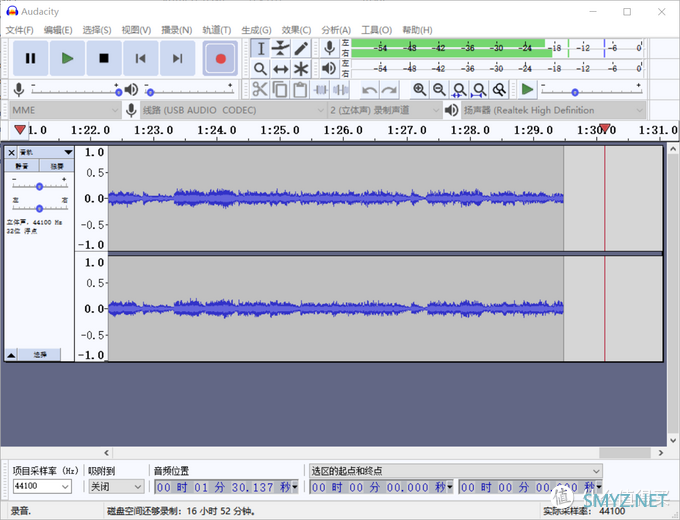
Task: Click timeline ruler at 1:25.0
Action: coord(280,130)
